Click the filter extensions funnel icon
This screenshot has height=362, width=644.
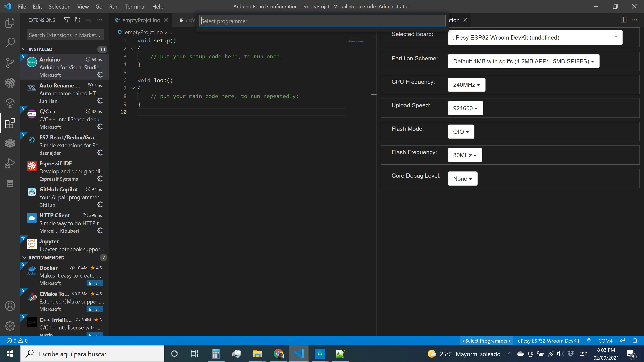coord(67,20)
